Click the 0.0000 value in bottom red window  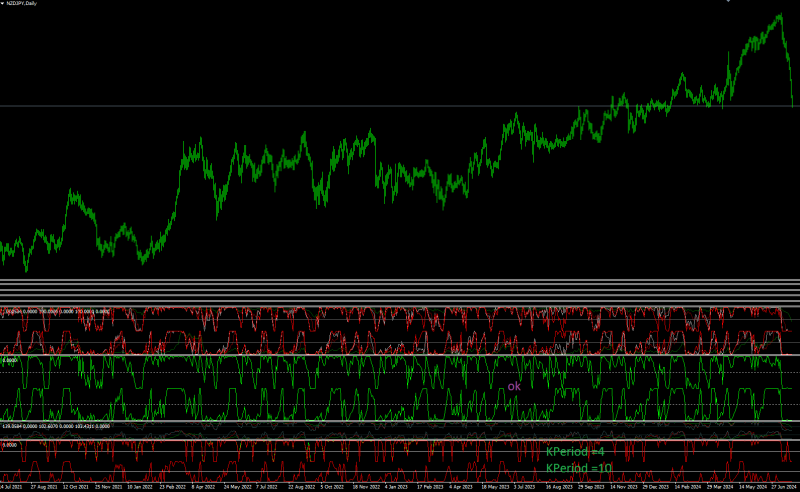[10, 445]
